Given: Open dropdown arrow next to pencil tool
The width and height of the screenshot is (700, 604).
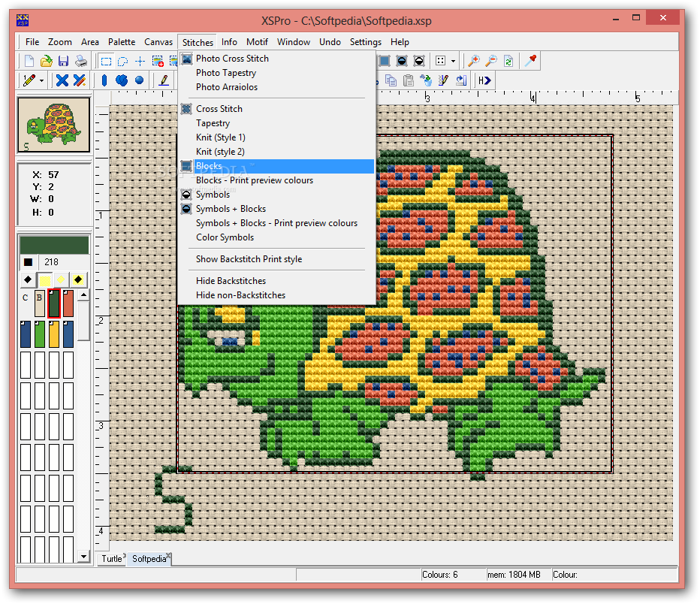Looking at the screenshot, I should tap(41, 81).
